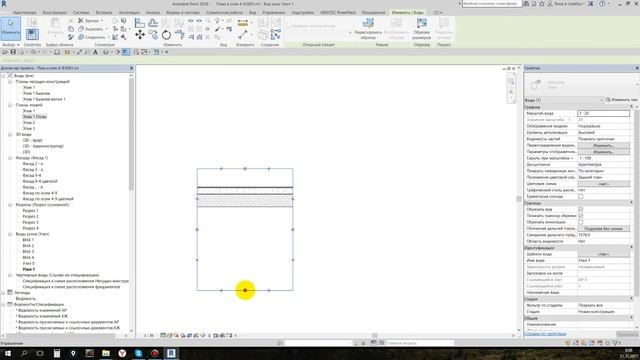Select Этаж 1 Полы in project browser
640x360 pixels.
pyautogui.click(x=35, y=117)
